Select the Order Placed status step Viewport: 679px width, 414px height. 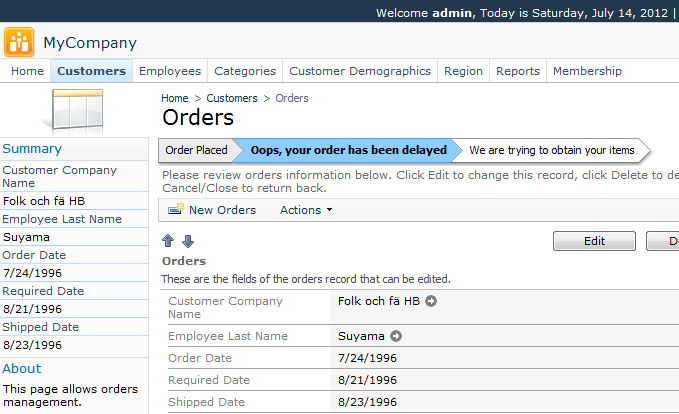[x=196, y=150]
